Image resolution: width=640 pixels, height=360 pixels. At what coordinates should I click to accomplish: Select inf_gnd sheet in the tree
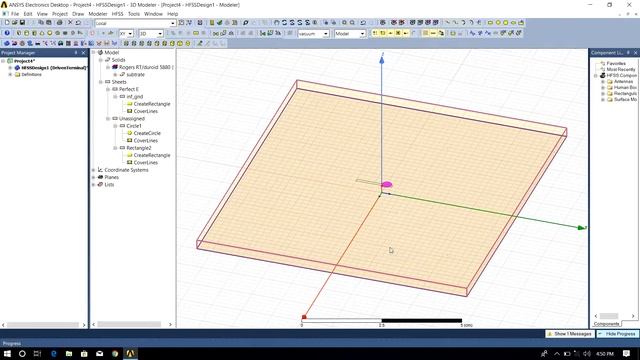(135, 96)
